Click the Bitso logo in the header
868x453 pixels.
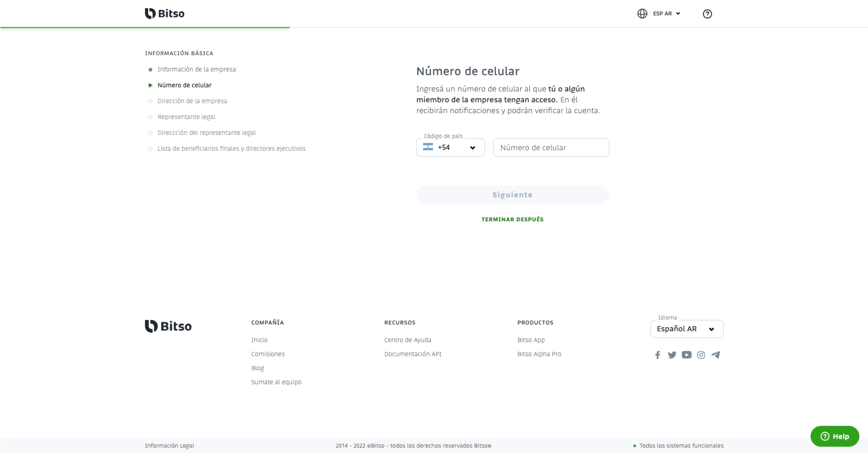pos(164,13)
